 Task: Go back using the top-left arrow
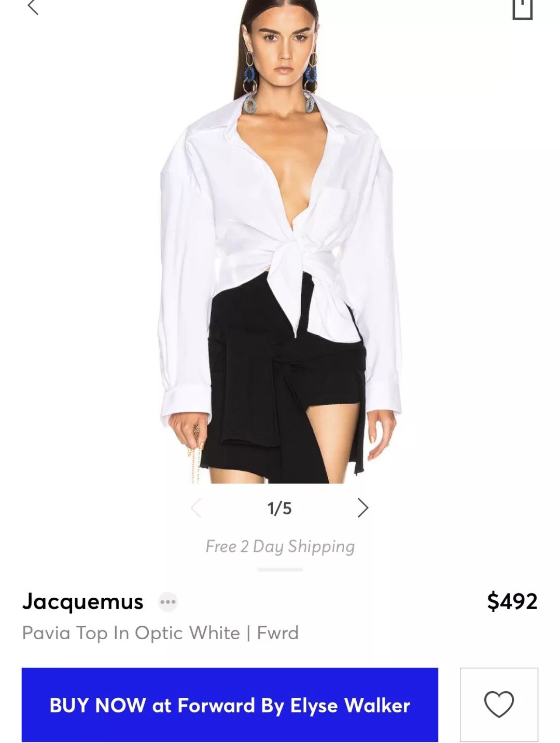click(33, 7)
